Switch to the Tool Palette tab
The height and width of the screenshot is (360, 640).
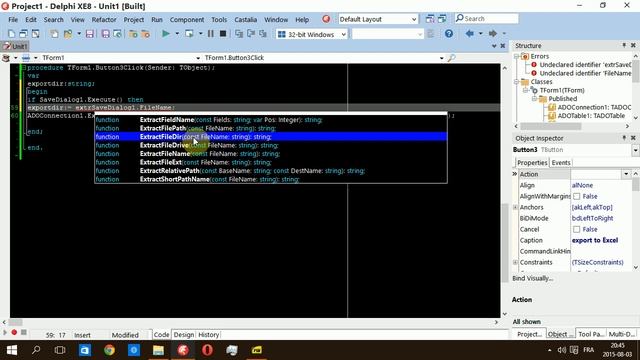coord(591,334)
